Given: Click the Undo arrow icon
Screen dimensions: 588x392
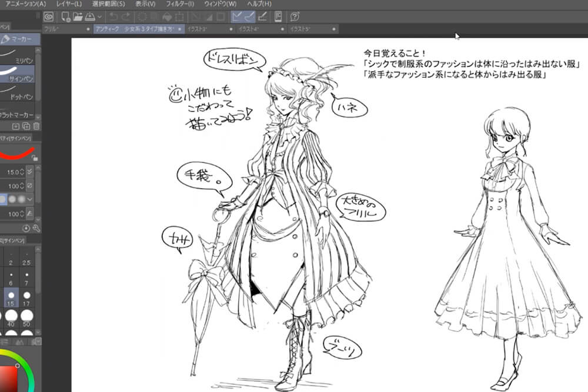Looking at the screenshot, I should point(113,16).
